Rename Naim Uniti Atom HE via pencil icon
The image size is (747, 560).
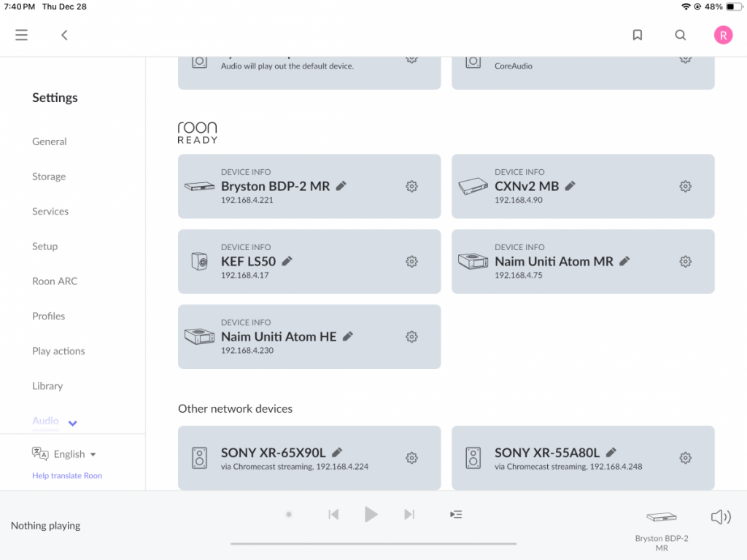(348, 336)
